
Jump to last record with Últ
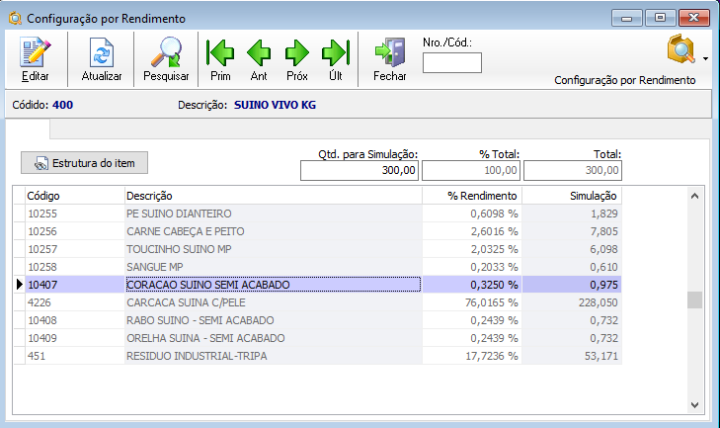335,58
